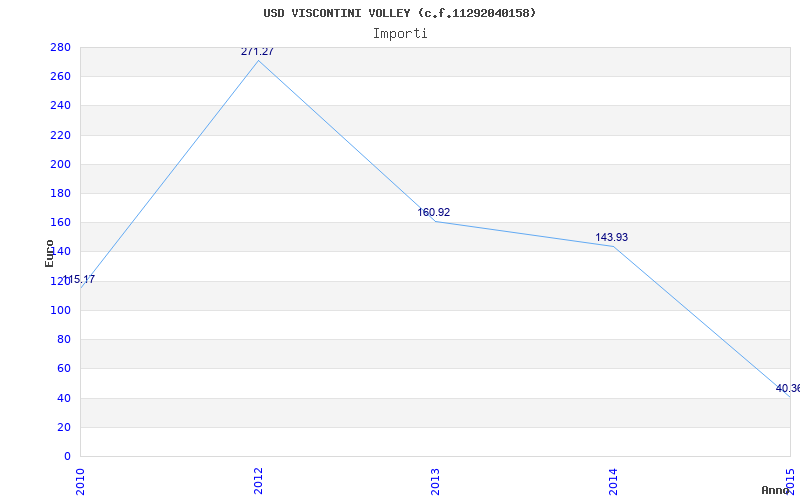Click the 80 y-axis tick label
The width and height of the screenshot is (800, 500).
click(x=64, y=339)
